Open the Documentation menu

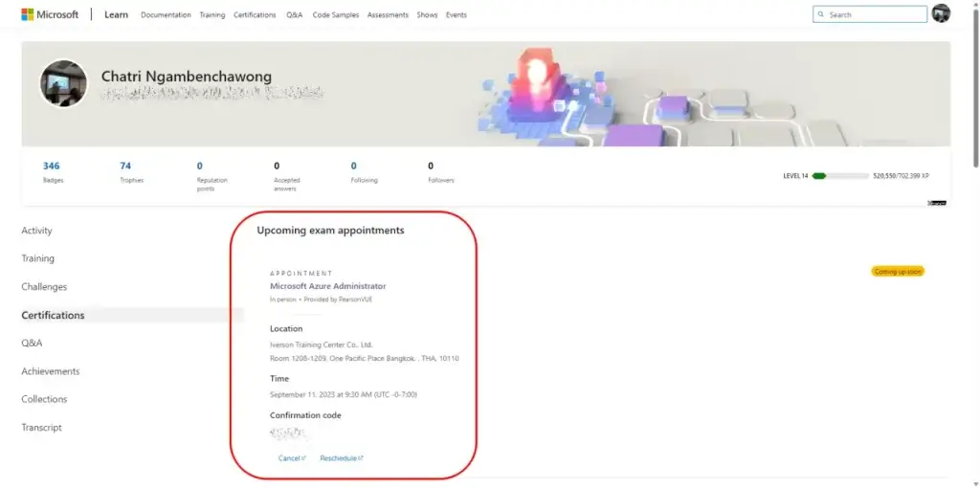(166, 15)
